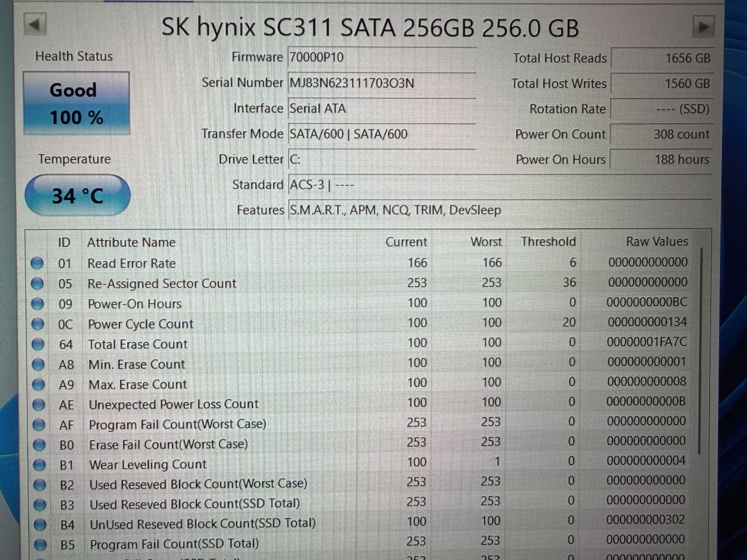Sort by the Current column header
This screenshot has height=560, width=747.
[x=406, y=242]
